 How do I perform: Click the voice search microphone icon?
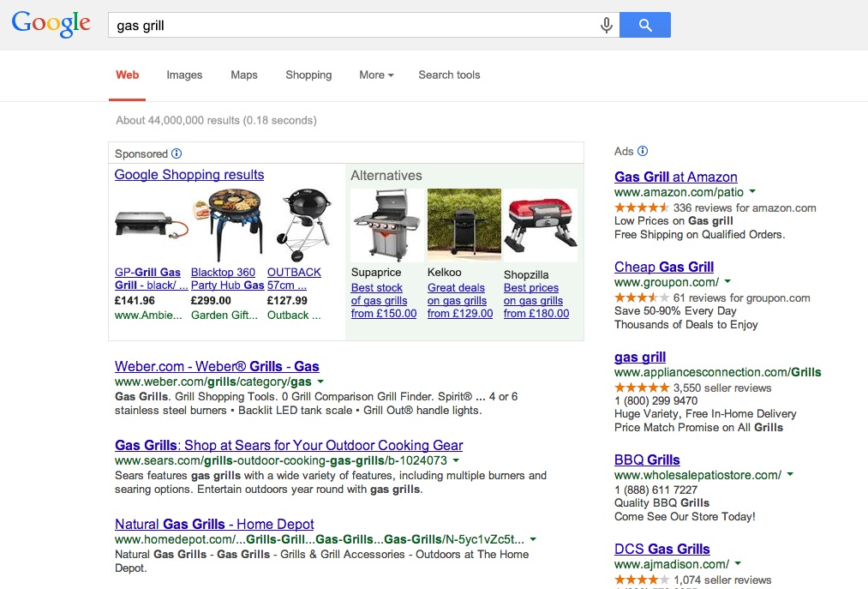[x=607, y=26]
